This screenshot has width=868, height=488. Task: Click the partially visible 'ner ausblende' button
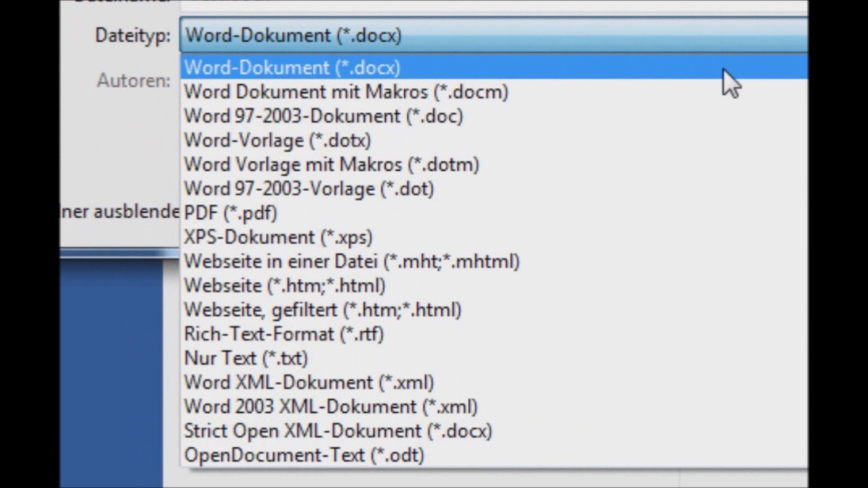click(x=120, y=211)
